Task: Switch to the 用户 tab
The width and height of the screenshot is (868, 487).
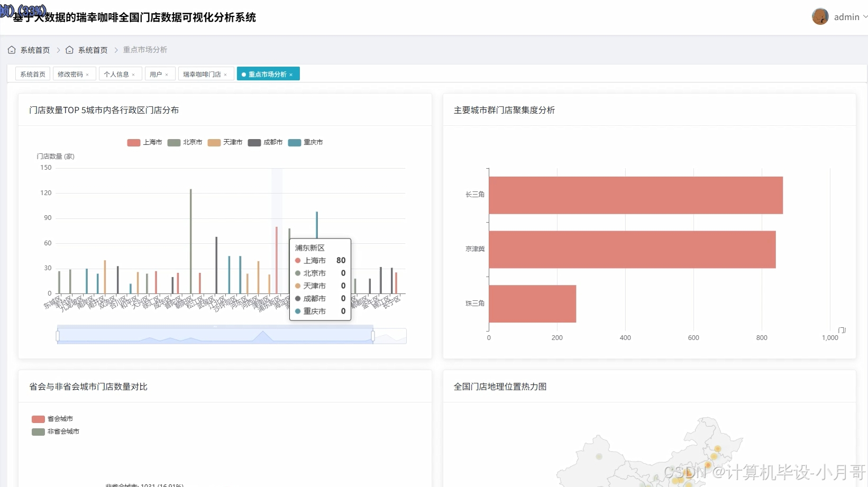Action: click(x=156, y=74)
